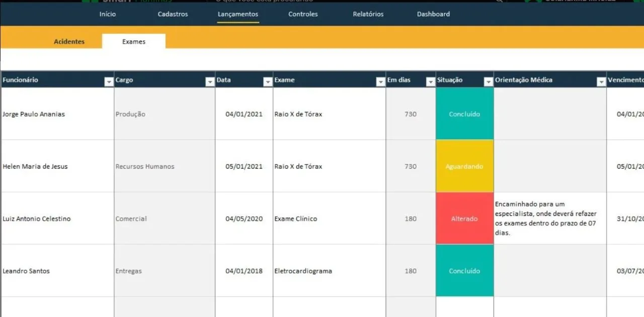Expand the Em dias filter dropdown

click(430, 82)
